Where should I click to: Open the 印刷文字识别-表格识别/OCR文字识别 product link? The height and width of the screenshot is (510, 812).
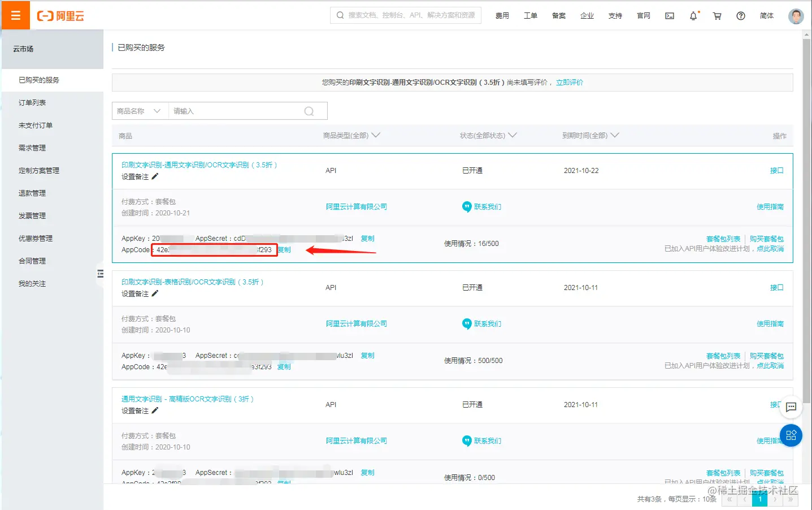192,282
